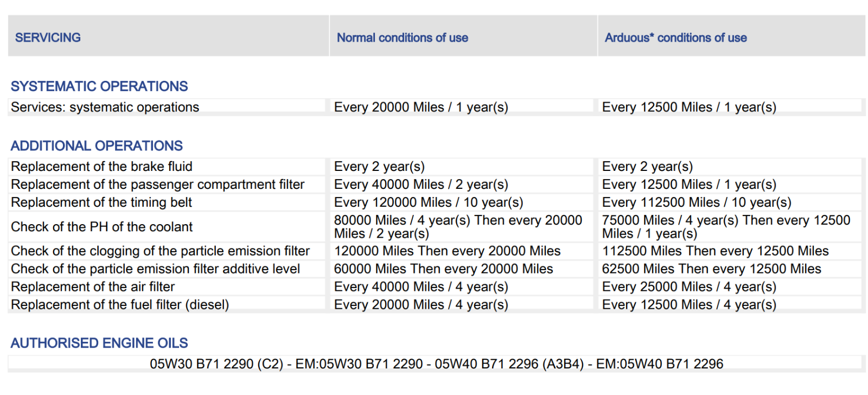Image resolution: width=868 pixels, height=395 pixels.
Task: Click the engine oils list starting '05W30 B71 2290'
Action: coord(437,364)
